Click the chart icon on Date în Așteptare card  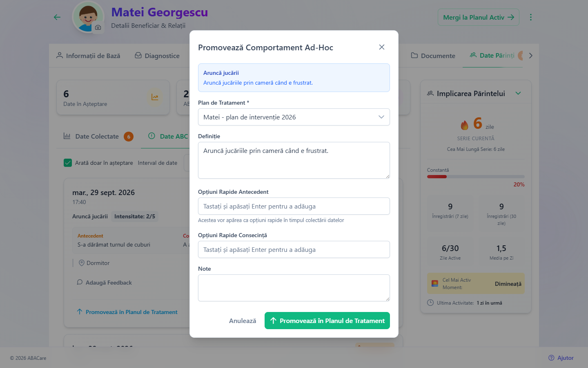click(x=155, y=97)
